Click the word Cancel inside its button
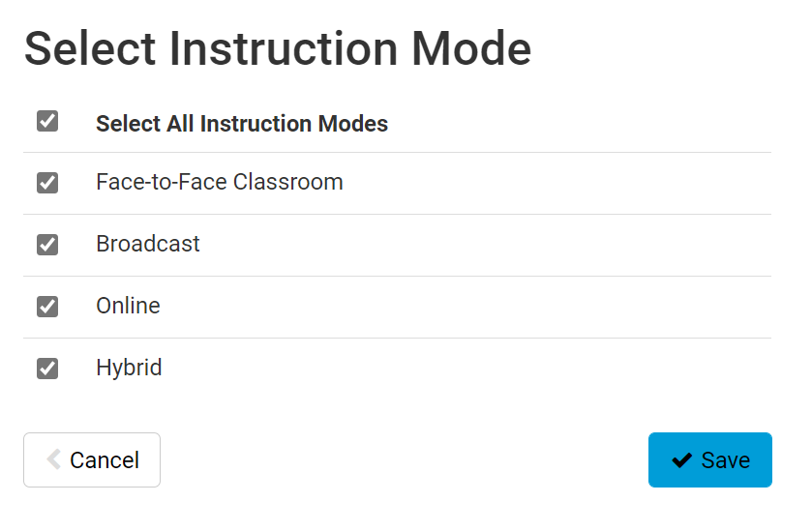The width and height of the screenshot is (812, 532). click(x=105, y=460)
